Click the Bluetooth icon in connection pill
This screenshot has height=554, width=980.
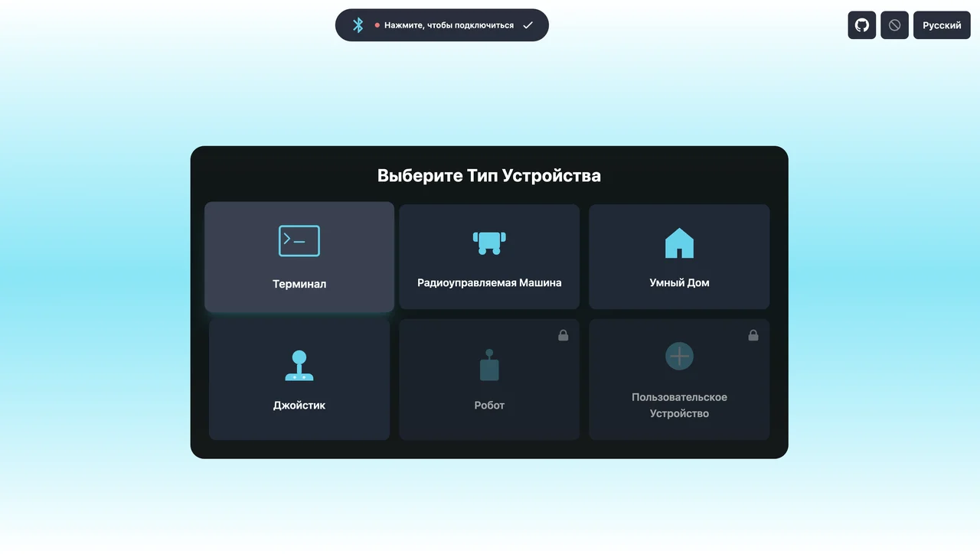pyautogui.click(x=358, y=25)
